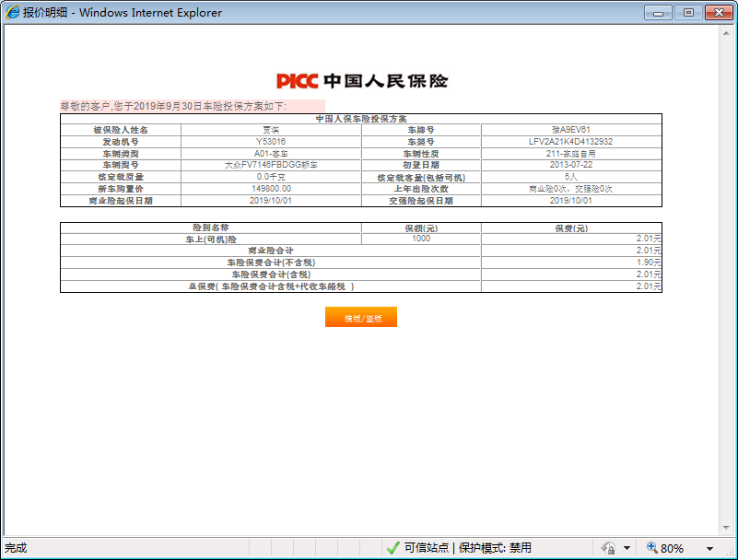Click the PICC 中国人民保险 logo
This screenshot has height=560, width=738.
[361, 81]
